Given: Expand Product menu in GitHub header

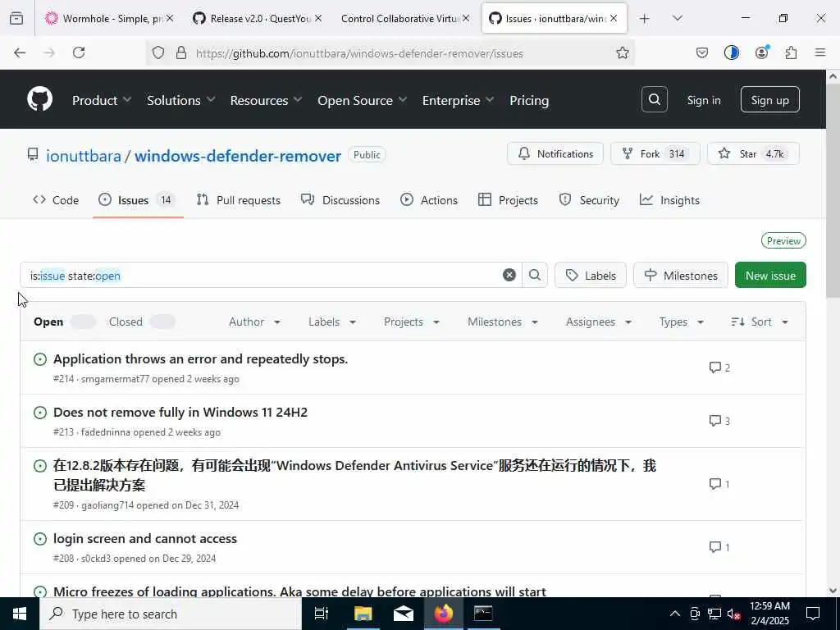Looking at the screenshot, I should [101, 100].
